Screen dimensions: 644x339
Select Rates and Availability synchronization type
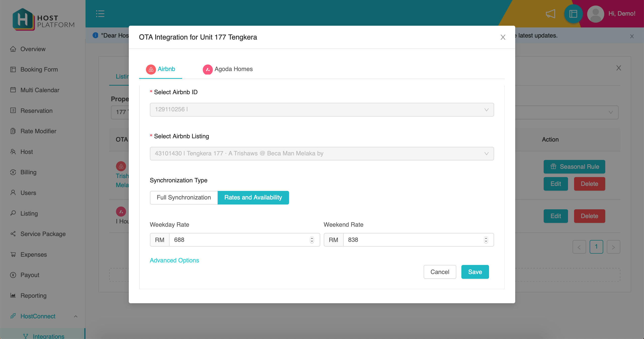click(253, 197)
